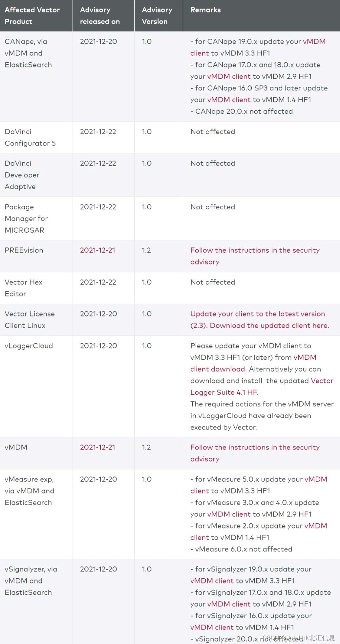The height and width of the screenshot is (644, 340).
Task: Open vMDM client link for vMeasure 2.0.x
Action: coord(316,526)
